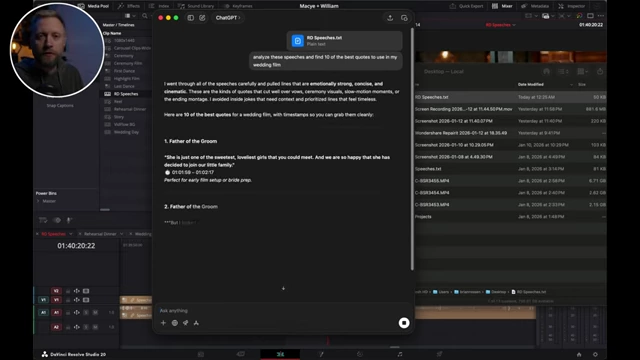Click the color wheel icon in viewer toolbar
This screenshot has width=640, height=360.
point(579,16)
